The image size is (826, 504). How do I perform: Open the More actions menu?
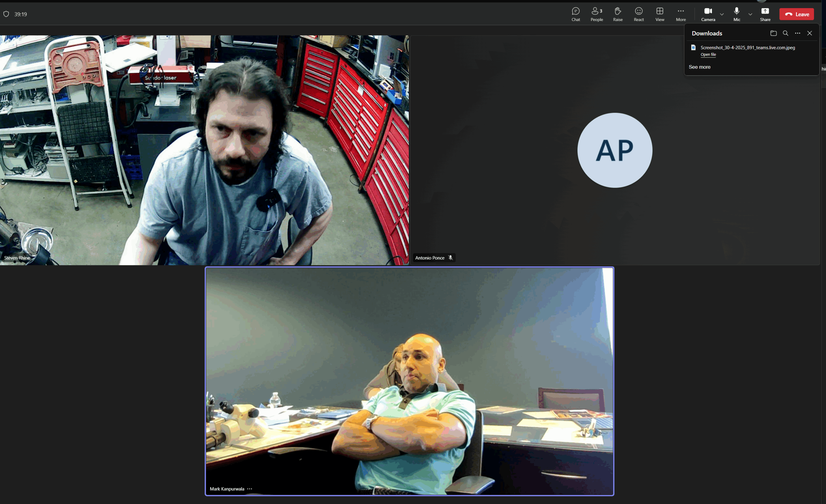pyautogui.click(x=680, y=14)
